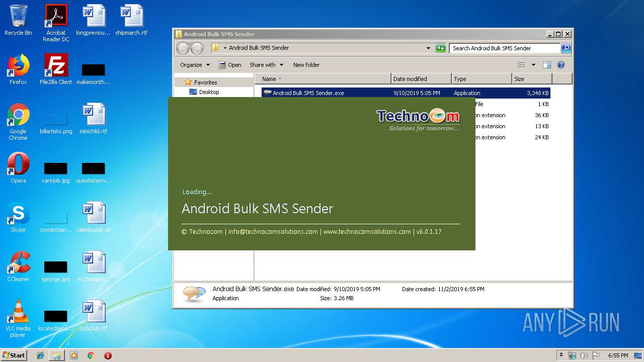Click the Explorer Forward navigation button
This screenshot has width=644, height=362.
(x=197, y=48)
